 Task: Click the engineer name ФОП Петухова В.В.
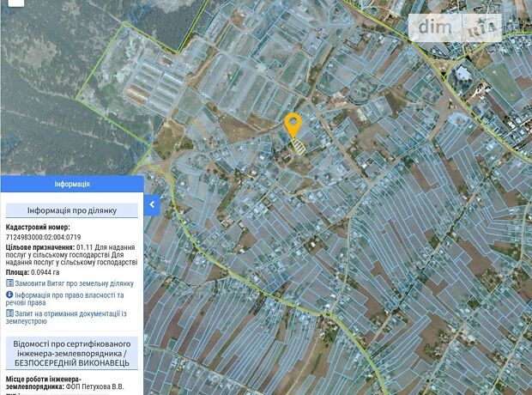[95, 386]
